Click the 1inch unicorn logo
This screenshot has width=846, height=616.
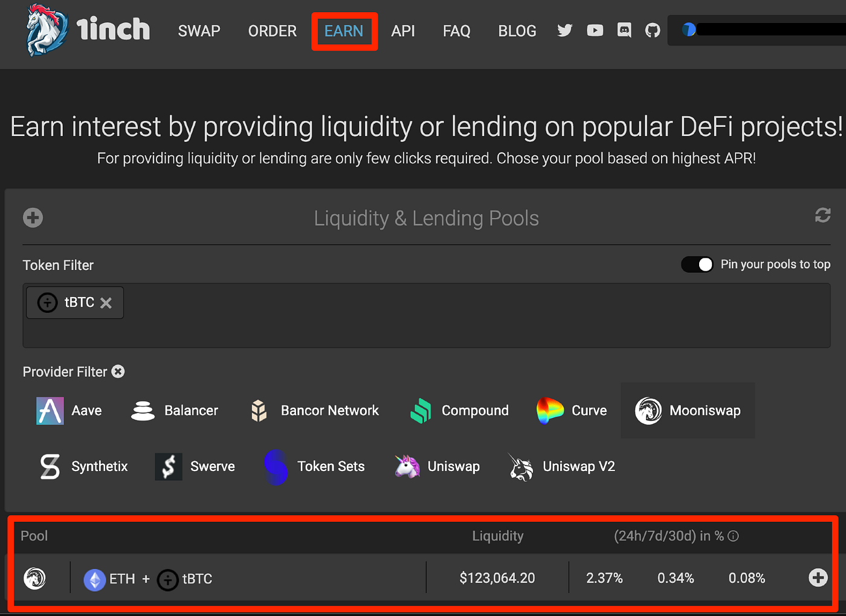[47, 30]
